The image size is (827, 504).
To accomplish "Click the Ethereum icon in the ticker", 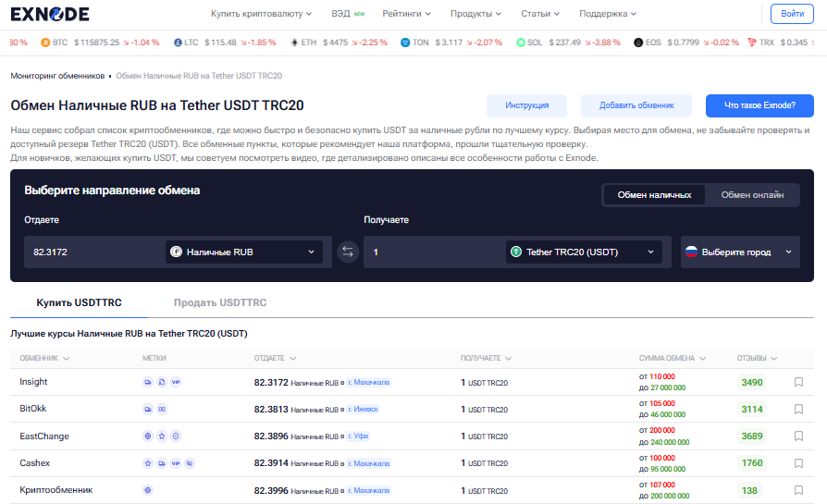I will point(294,43).
